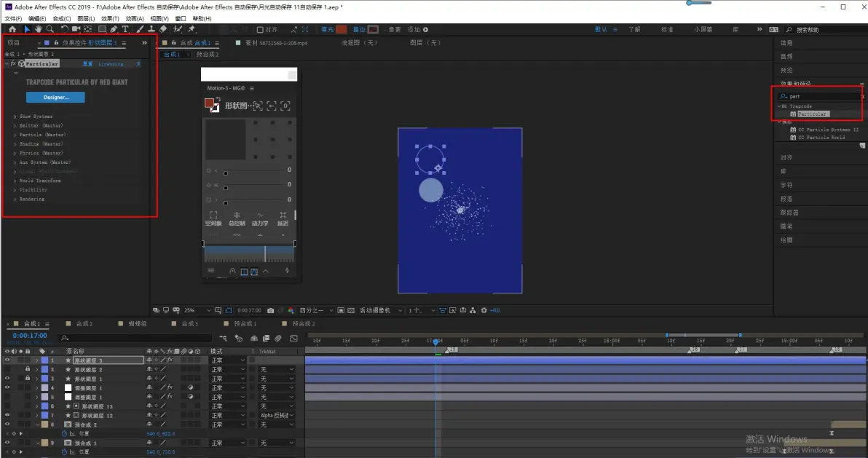Hide layer 形状图层 3 with eye toggle
868x458 pixels.
7,360
